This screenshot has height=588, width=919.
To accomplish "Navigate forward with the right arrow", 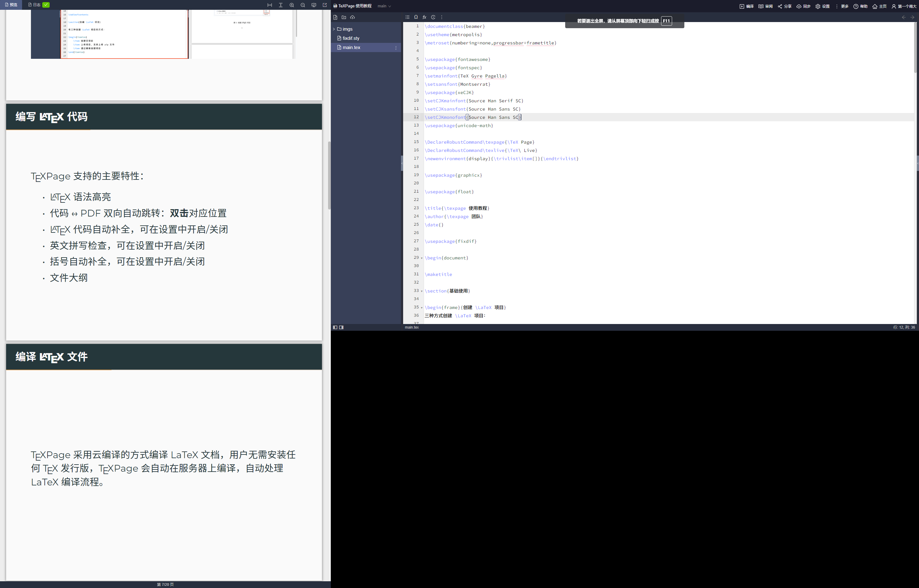I will (x=913, y=17).
